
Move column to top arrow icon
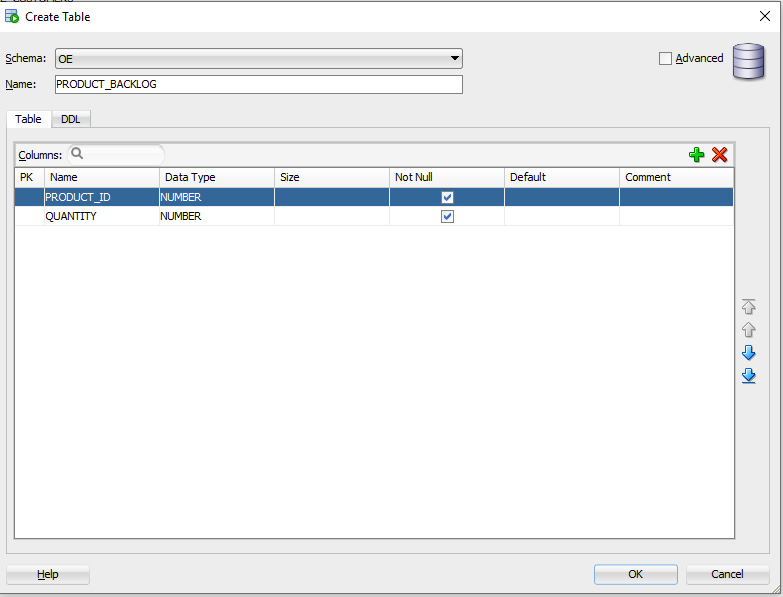click(x=748, y=307)
